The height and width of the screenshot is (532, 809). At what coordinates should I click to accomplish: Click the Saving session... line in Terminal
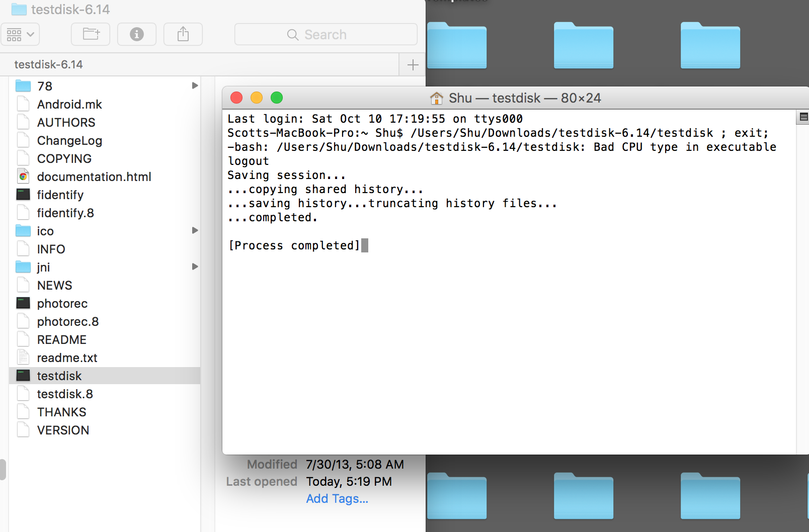286,175
